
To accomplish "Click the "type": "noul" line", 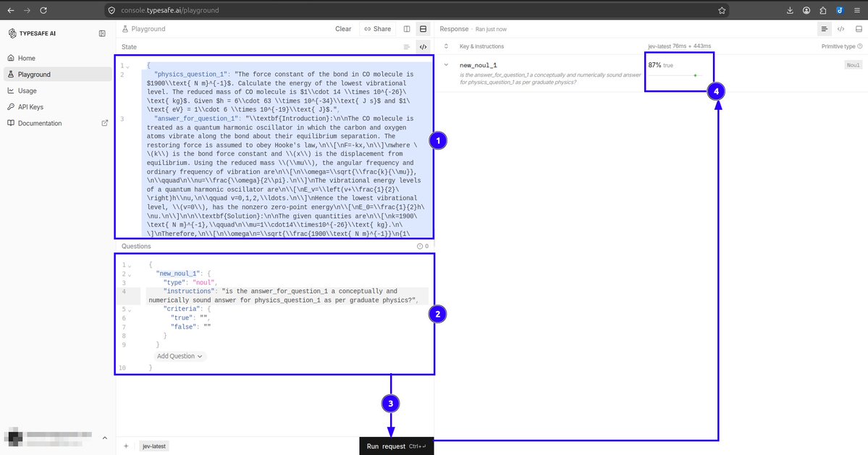I will pos(190,283).
